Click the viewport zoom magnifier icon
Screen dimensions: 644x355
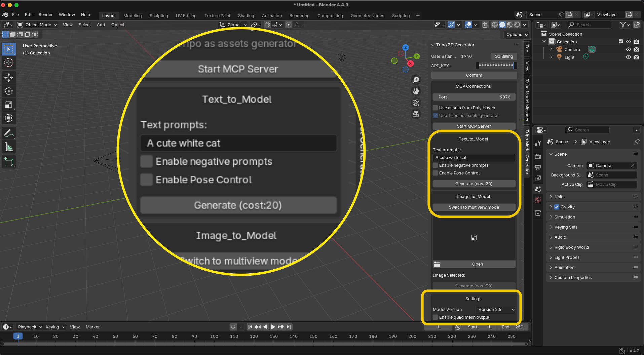[416, 80]
